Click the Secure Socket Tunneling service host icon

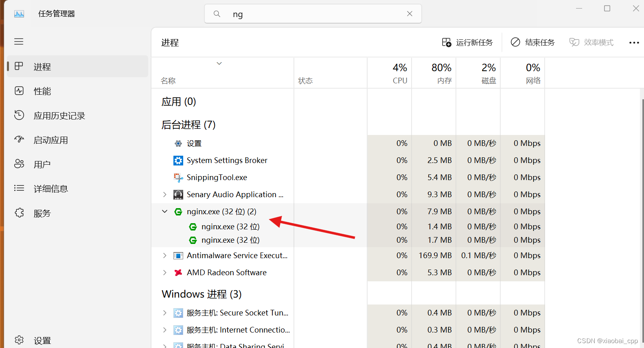[x=178, y=313]
